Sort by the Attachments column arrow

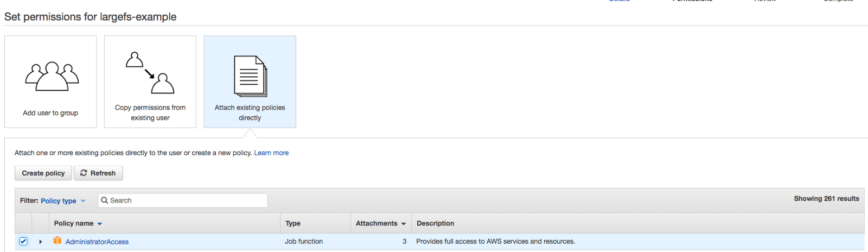pos(403,224)
